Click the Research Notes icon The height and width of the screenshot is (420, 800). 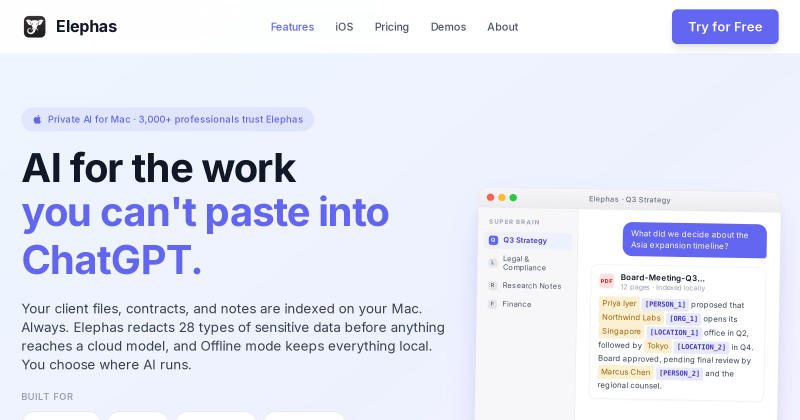click(x=492, y=285)
